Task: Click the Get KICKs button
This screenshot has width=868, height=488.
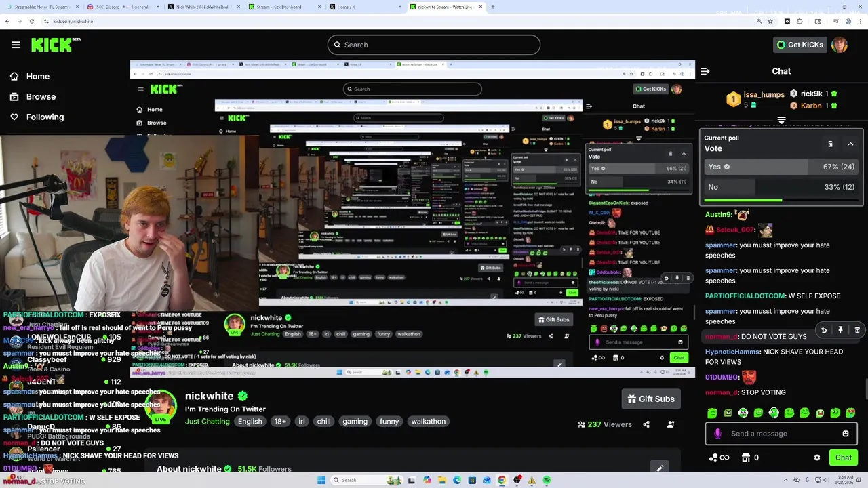Action: pyautogui.click(x=800, y=45)
